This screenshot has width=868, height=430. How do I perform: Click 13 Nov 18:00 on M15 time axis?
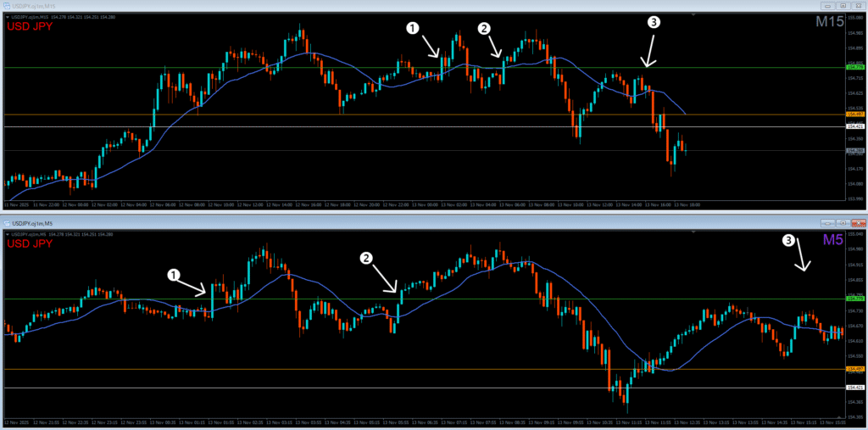687,204
